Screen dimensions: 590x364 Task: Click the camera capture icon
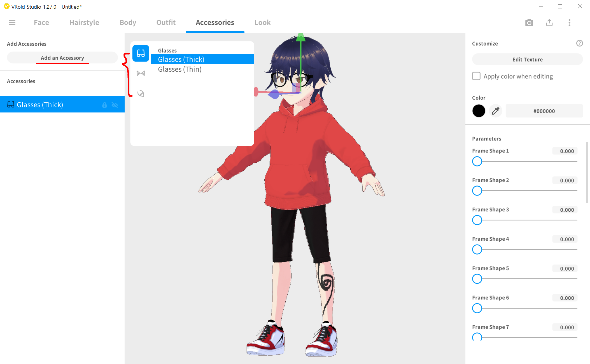[529, 22]
